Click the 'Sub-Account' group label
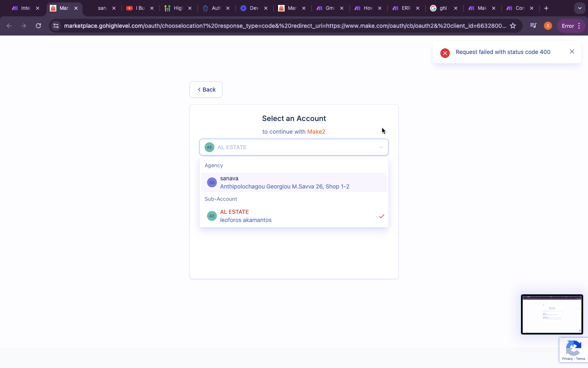Image resolution: width=588 pixels, height=368 pixels. 220,199
